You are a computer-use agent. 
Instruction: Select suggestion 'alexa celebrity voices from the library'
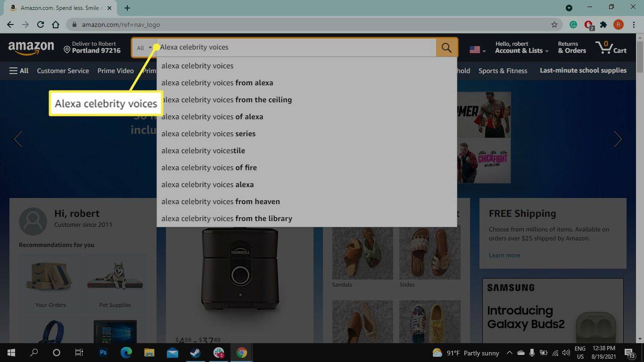(306, 219)
